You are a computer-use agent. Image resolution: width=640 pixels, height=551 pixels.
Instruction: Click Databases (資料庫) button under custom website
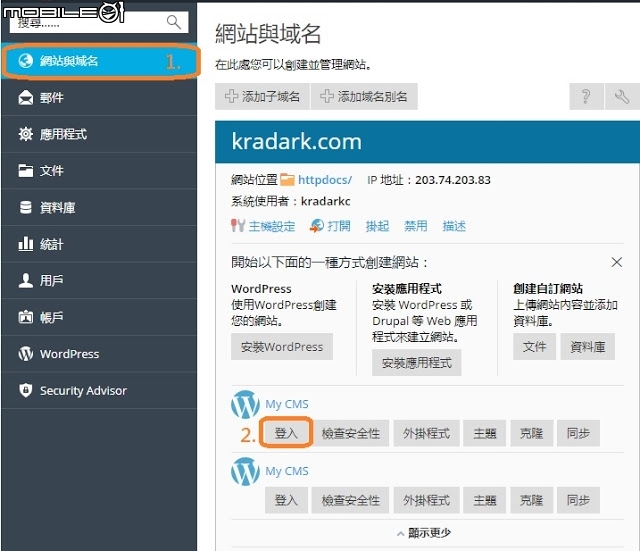point(588,347)
